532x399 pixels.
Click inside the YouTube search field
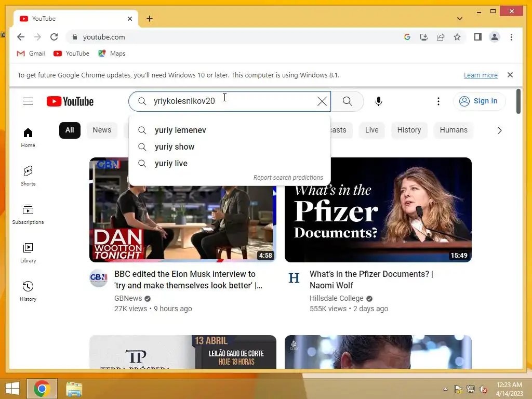[231, 101]
